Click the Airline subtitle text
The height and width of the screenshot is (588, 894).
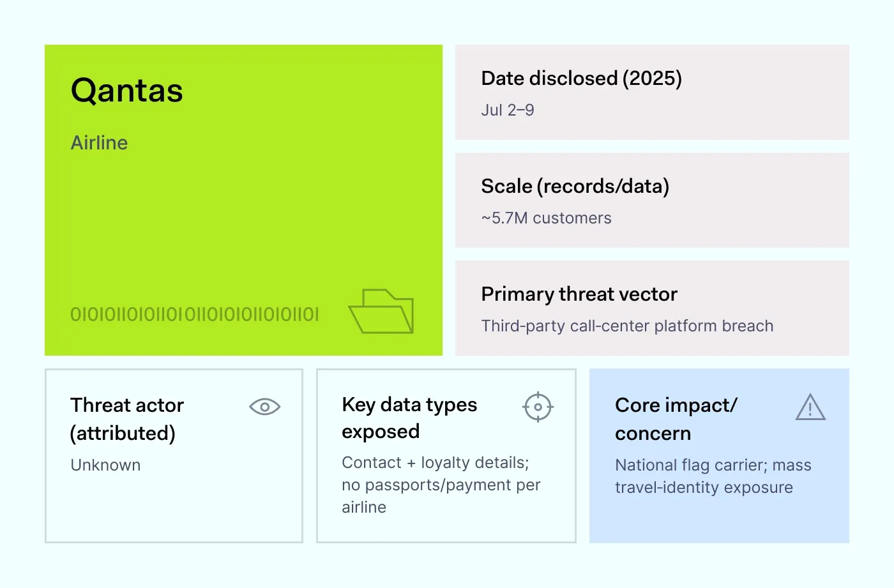tap(99, 142)
